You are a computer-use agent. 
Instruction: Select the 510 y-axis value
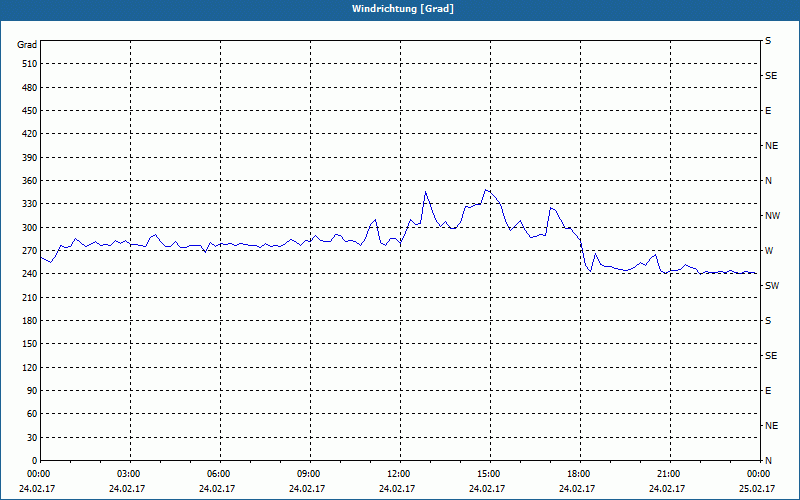pos(30,64)
